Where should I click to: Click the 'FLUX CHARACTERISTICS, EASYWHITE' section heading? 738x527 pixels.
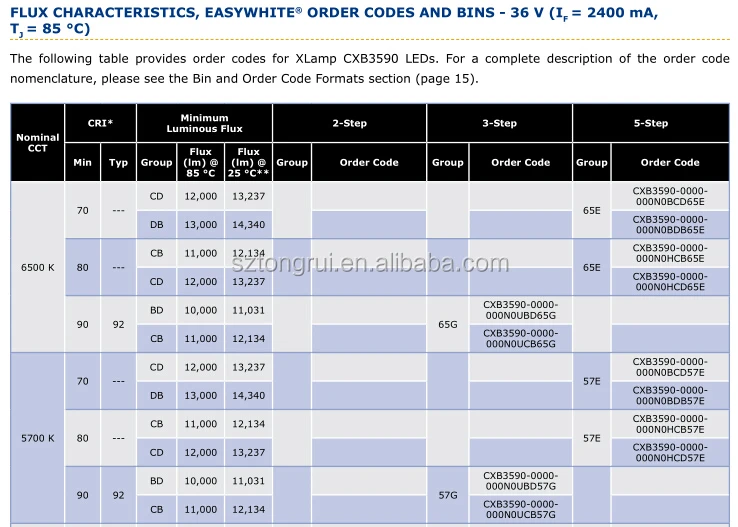pos(334,20)
